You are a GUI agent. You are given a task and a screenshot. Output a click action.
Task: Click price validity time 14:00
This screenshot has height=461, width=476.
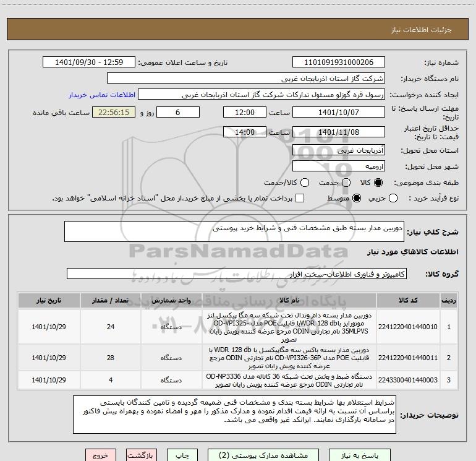[245, 132]
